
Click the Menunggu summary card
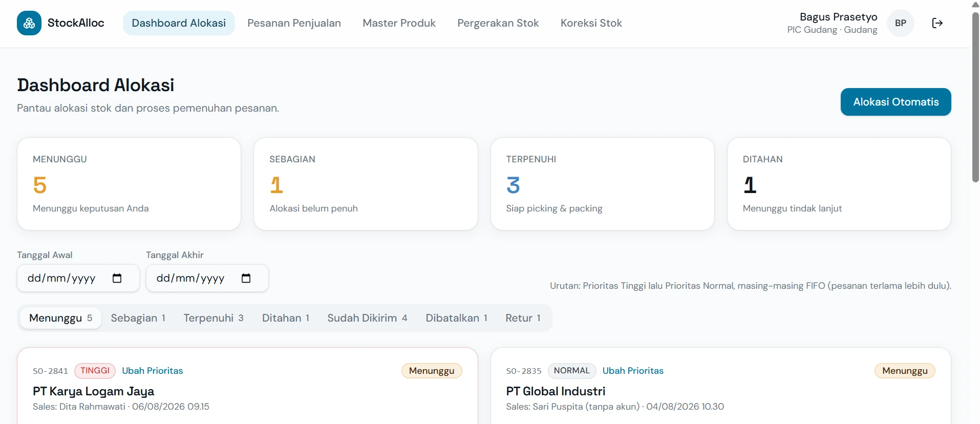(129, 184)
